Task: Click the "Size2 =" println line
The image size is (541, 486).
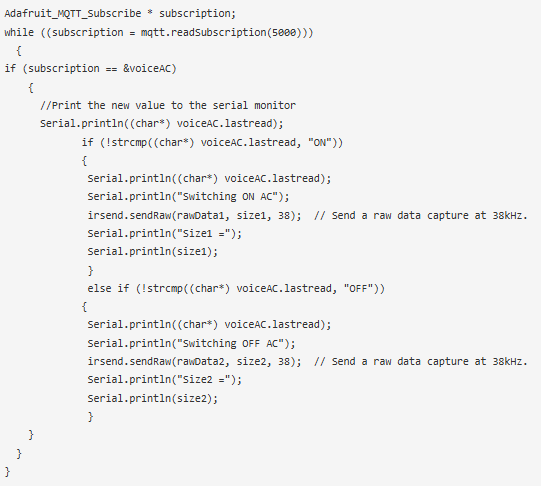Action: [165, 379]
